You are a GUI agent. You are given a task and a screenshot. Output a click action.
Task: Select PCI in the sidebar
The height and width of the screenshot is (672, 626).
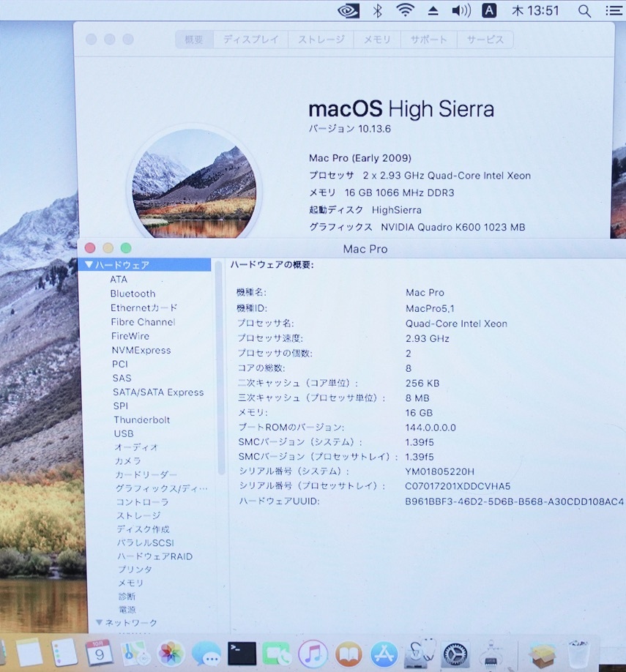(120, 364)
